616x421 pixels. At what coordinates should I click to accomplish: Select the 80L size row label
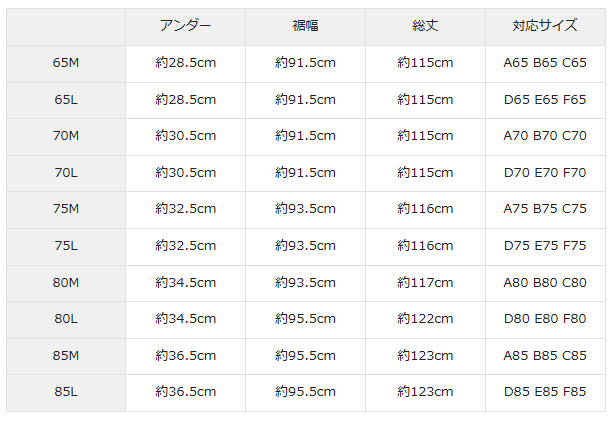click(66, 319)
